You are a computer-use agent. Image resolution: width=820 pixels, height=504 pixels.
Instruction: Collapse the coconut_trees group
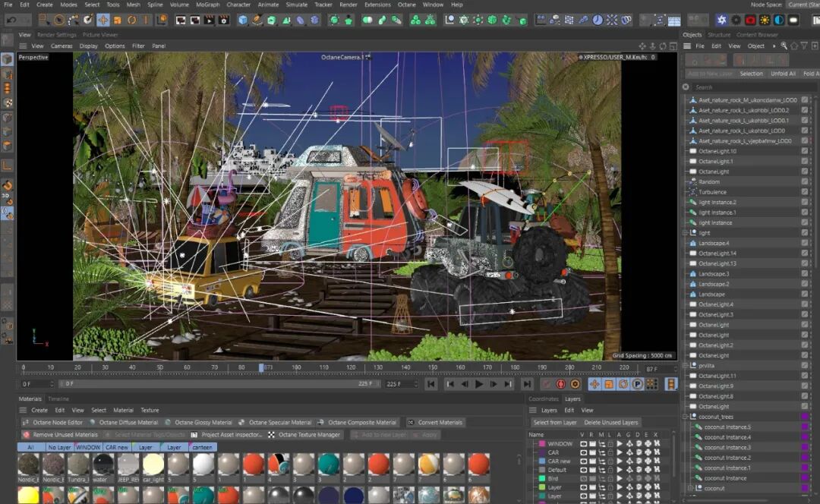pyautogui.click(x=685, y=417)
